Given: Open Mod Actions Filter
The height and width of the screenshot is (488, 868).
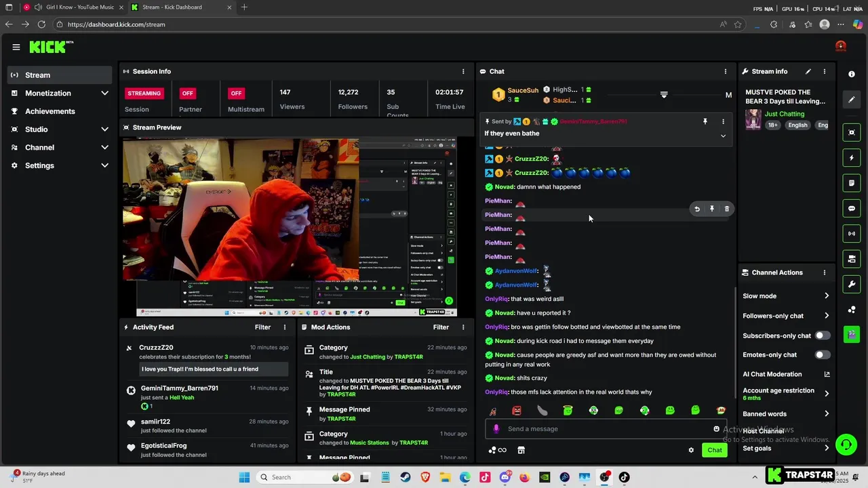Looking at the screenshot, I should (x=441, y=327).
